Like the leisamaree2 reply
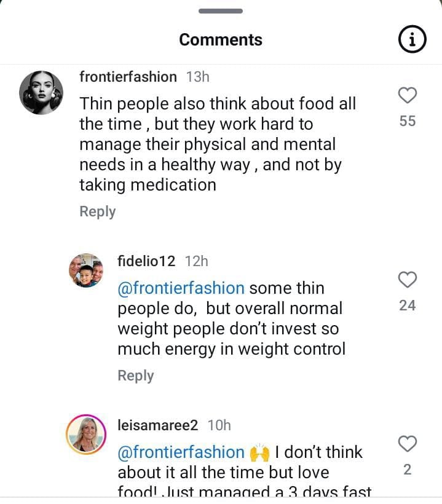The height and width of the screenshot is (504, 442). (x=408, y=443)
